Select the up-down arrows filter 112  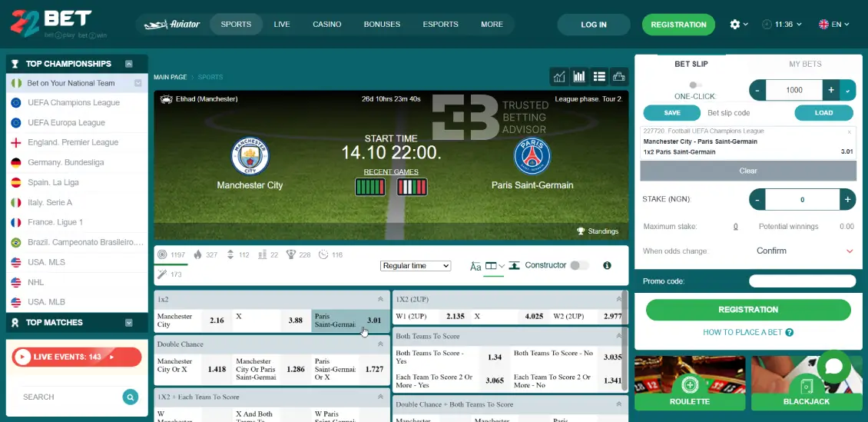231,254
